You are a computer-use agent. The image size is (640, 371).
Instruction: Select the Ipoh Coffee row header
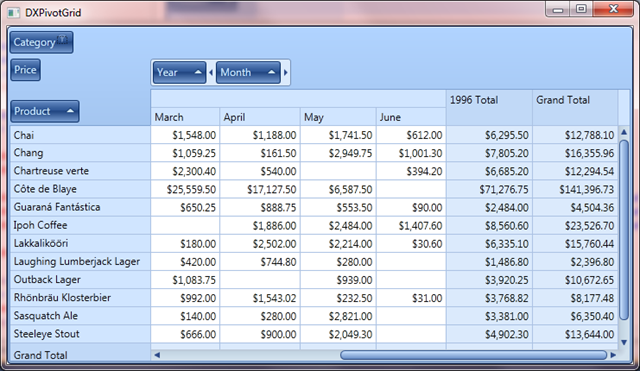click(80, 225)
